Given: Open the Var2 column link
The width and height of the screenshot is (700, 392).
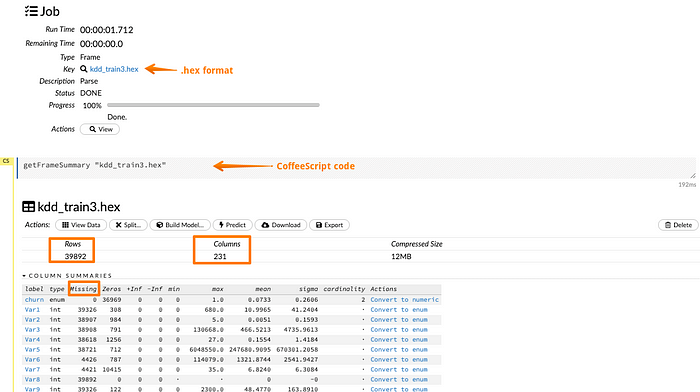Looking at the screenshot, I should point(32,320).
